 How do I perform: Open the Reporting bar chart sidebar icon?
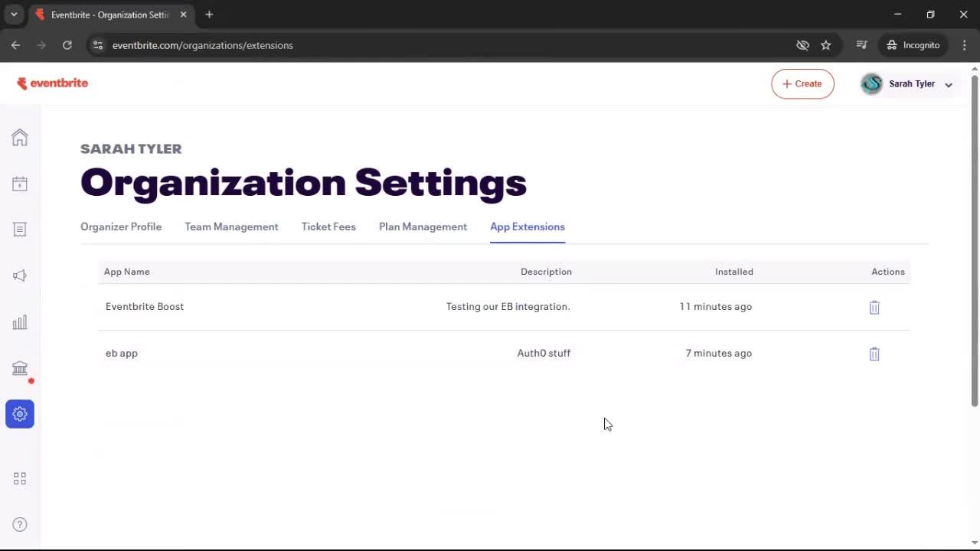[20, 322]
